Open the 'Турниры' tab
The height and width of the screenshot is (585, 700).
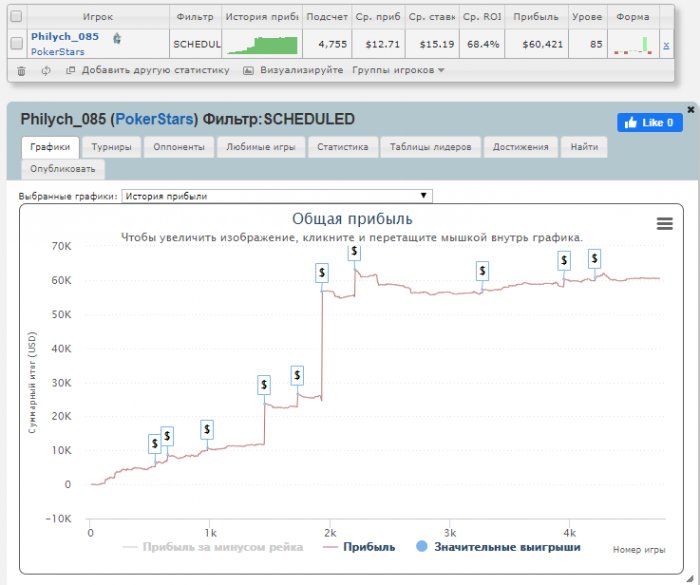[x=112, y=147]
